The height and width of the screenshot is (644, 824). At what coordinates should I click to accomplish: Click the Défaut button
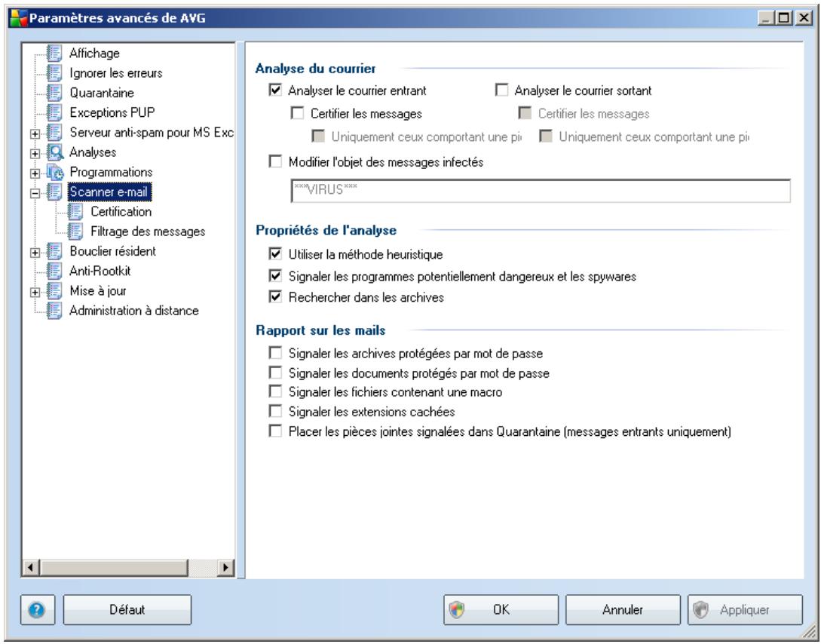point(127,610)
